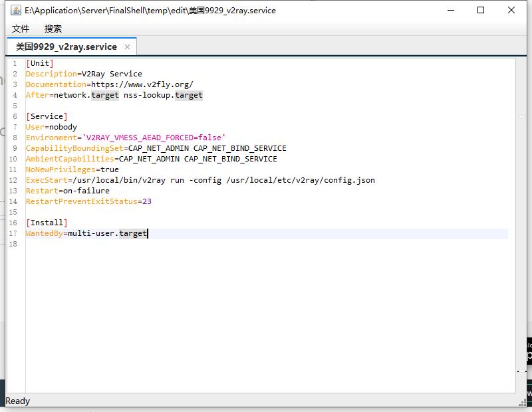Click the Ready status bar text
Image resolution: width=532 pixels, height=412 pixels.
(18, 401)
